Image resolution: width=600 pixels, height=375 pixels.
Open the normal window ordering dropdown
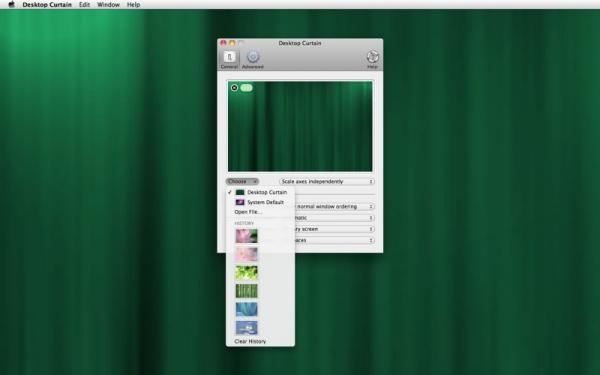click(x=334, y=206)
